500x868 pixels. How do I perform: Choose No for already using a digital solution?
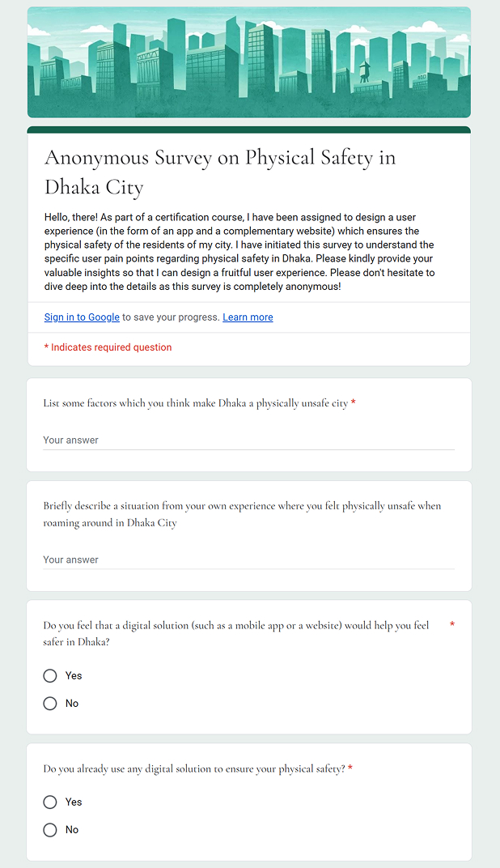coord(50,830)
